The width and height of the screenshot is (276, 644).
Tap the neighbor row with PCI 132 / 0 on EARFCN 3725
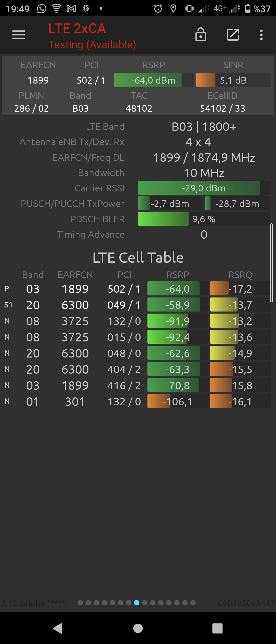click(138, 321)
